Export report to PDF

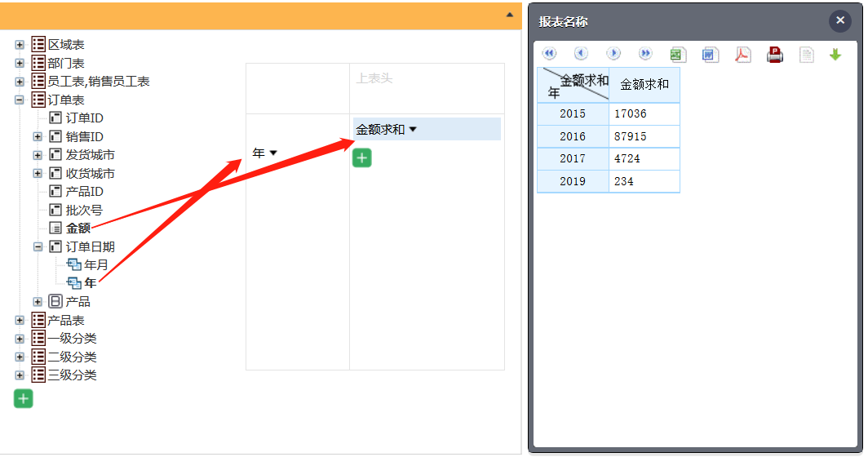(x=742, y=55)
